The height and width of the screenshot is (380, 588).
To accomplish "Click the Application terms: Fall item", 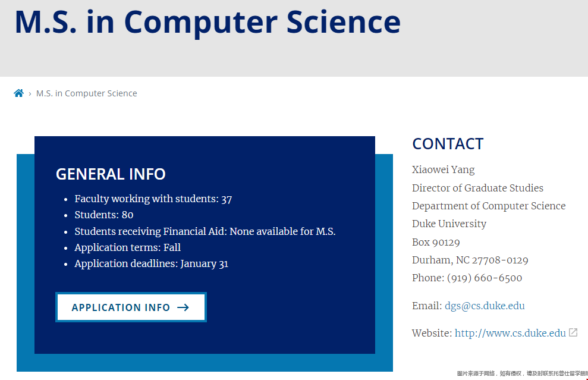I will click(x=127, y=247).
